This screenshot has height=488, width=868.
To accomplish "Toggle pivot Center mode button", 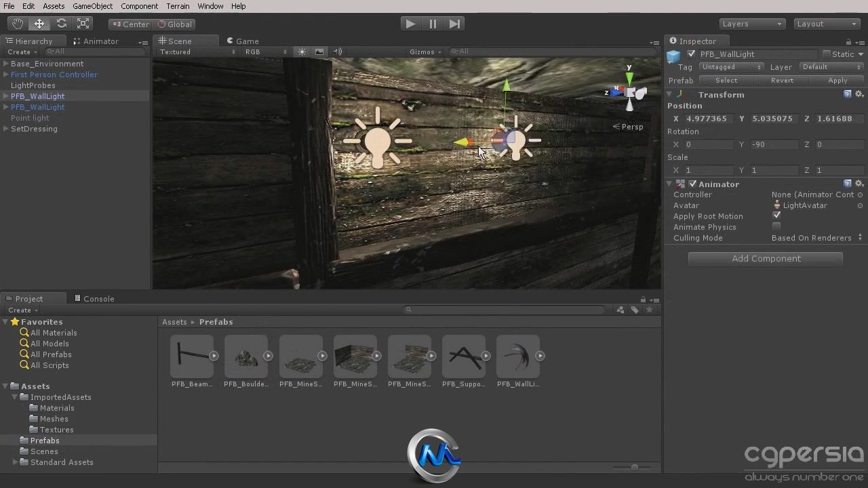I will point(130,24).
